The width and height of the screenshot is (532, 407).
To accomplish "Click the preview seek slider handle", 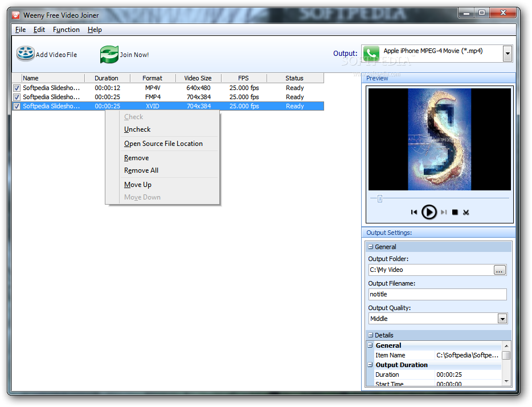I will pos(380,198).
